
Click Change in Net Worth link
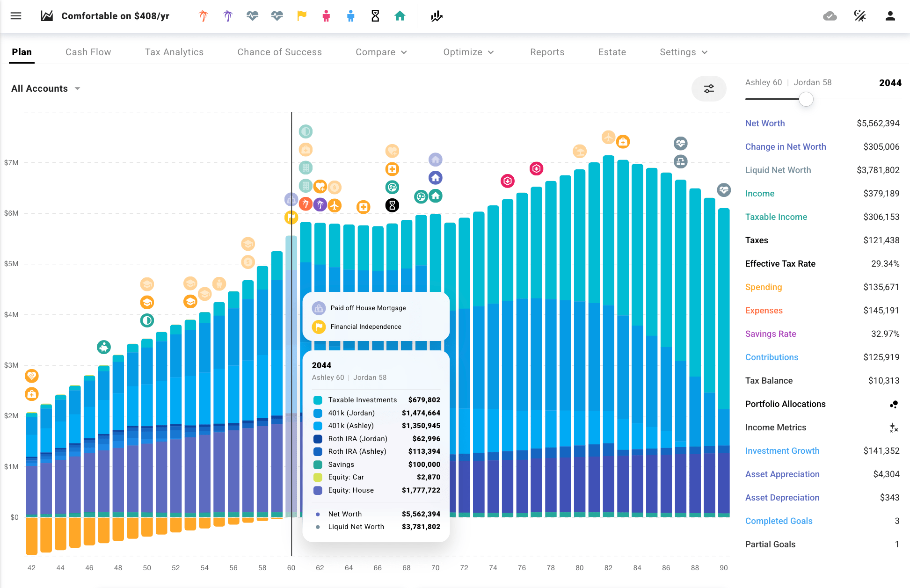pos(786,147)
